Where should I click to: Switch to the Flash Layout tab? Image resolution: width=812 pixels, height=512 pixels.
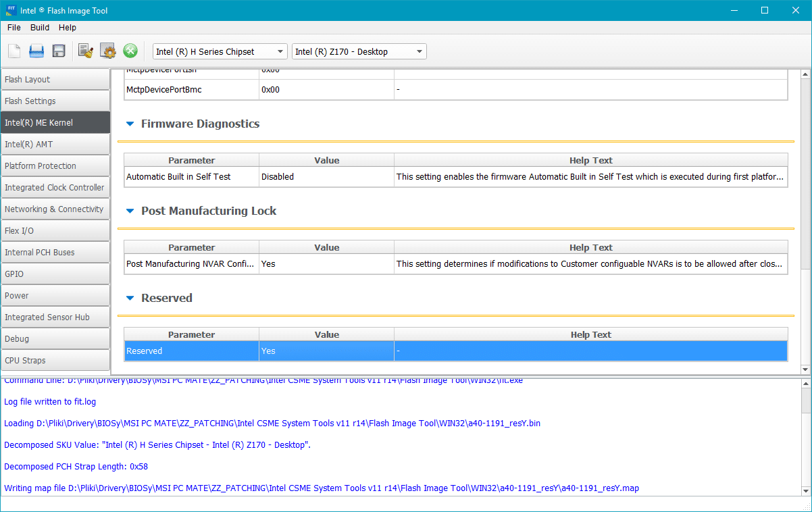click(x=55, y=80)
